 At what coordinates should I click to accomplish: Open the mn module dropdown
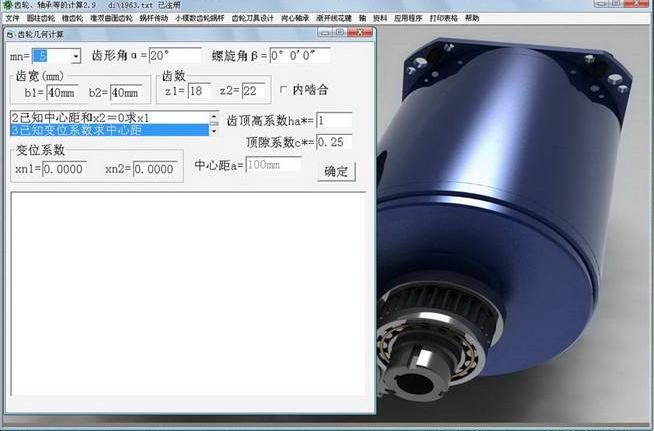[x=76, y=57]
